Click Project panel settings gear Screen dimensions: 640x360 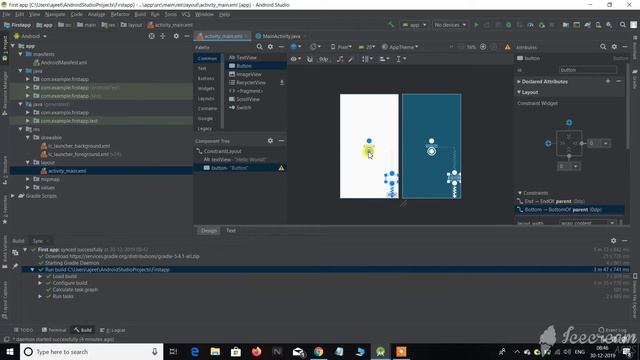(176, 36)
